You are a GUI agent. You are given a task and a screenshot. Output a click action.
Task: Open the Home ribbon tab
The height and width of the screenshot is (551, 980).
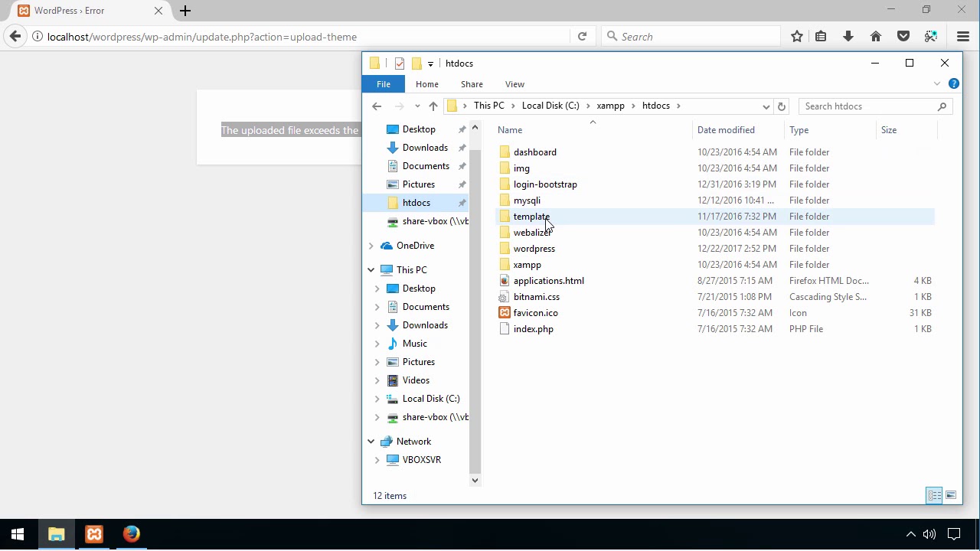(427, 84)
